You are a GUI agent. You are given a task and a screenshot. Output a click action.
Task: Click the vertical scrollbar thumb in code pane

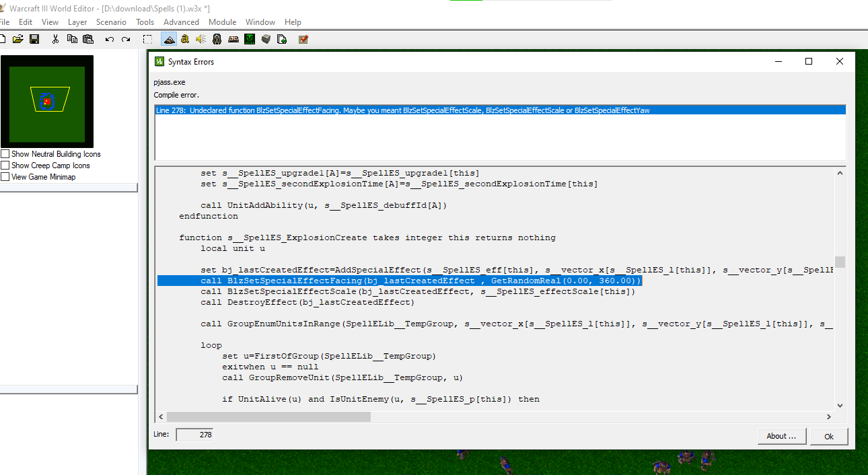[x=840, y=262]
